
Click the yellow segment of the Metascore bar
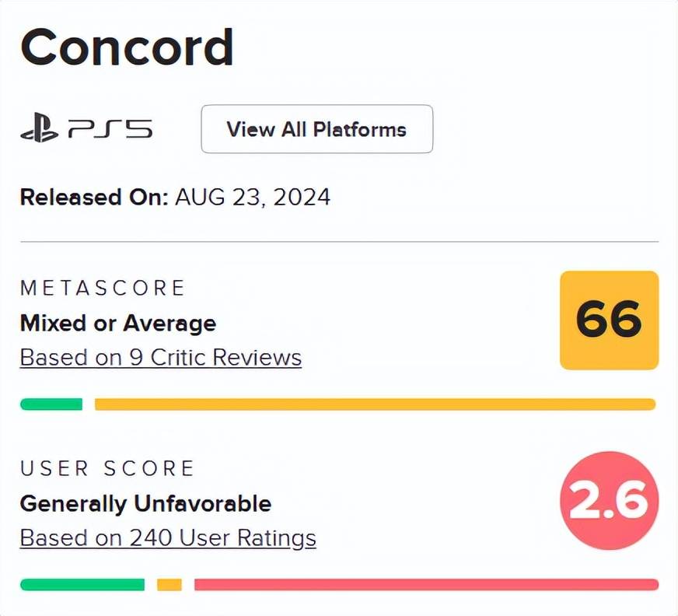pos(375,404)
